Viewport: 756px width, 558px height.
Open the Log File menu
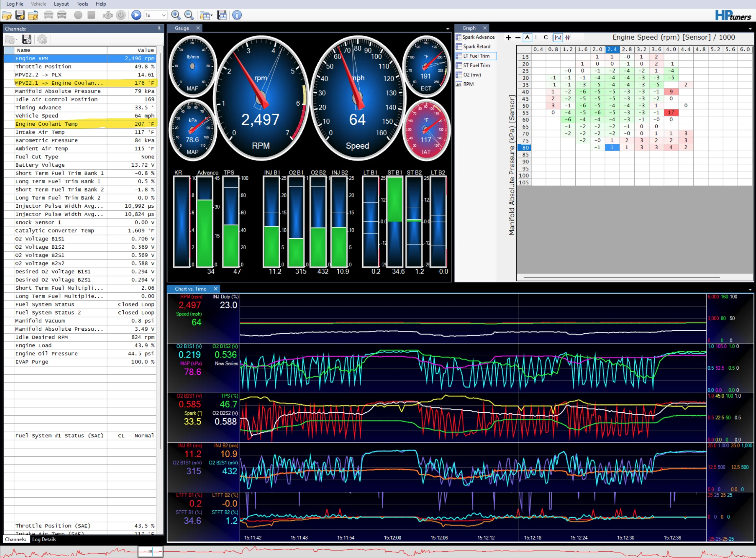(15, 4)
